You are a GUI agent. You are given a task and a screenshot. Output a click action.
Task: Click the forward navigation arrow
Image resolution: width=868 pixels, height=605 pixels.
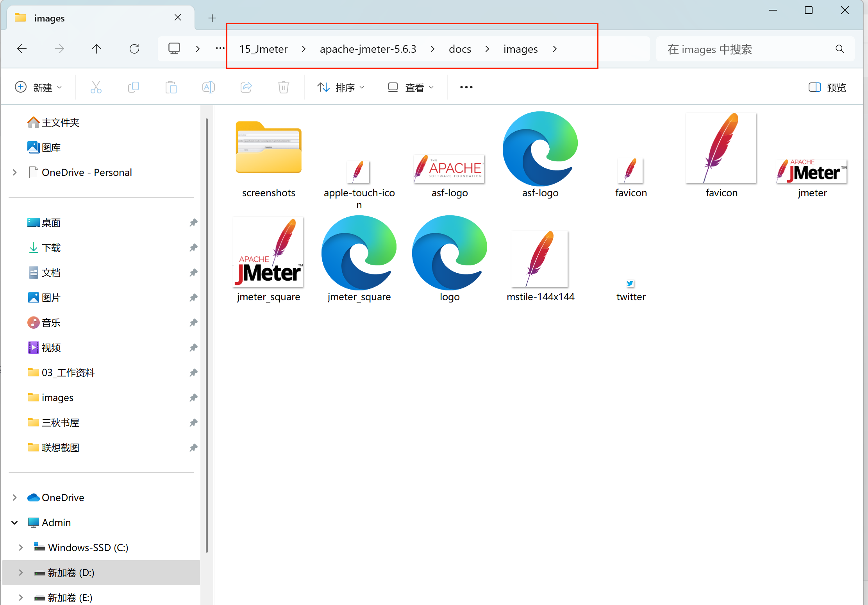point(59,49)
